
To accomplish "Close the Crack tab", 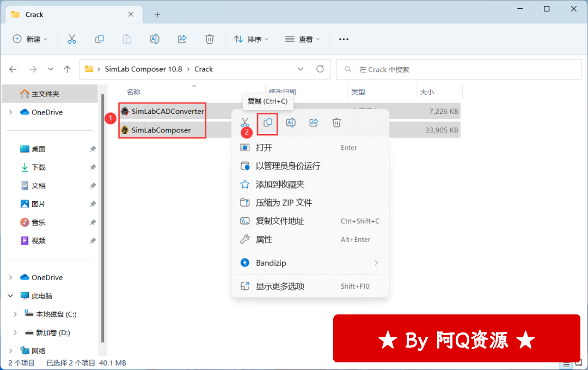I will tap(131, 14).
